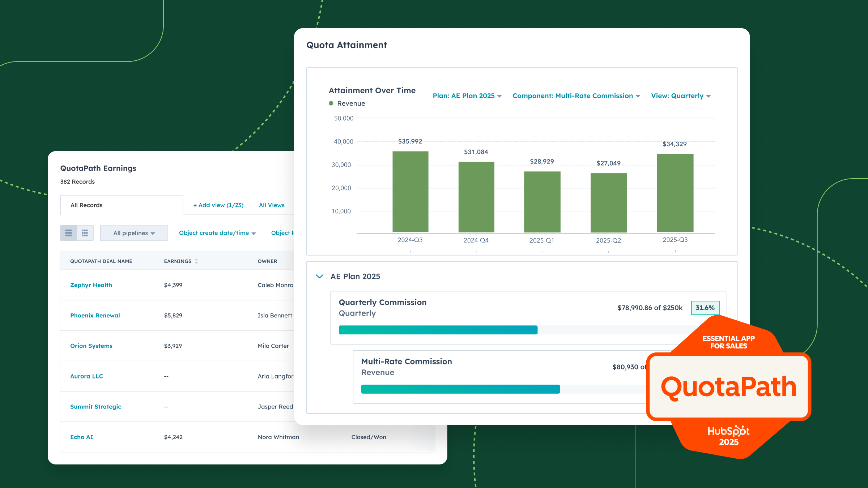Click the $28,929 bar label
The height and width of the screenshot is (488, 868).
[x=542, y=161]
